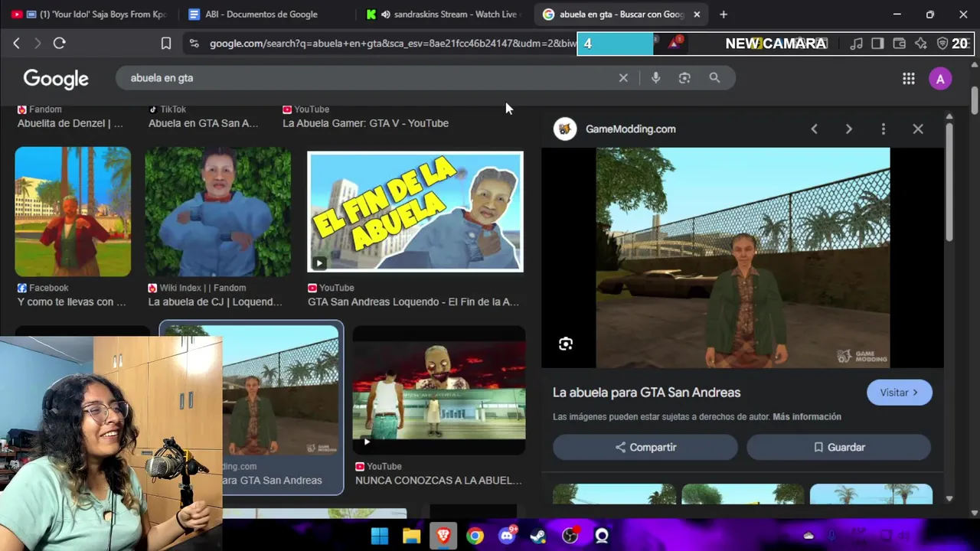Click 'Abuelita de Denzel | ...' result title
The width and height of the screenshot is (980, 551).
[x=70, y=123]
